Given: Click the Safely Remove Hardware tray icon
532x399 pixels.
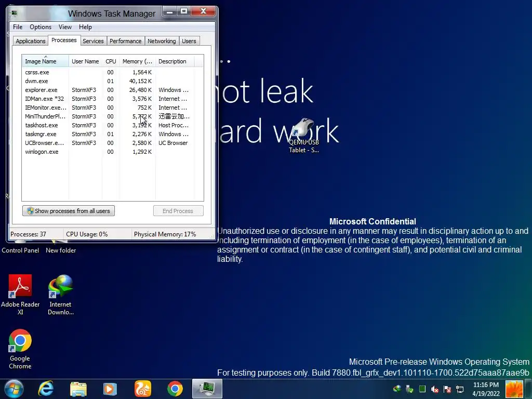Looking at the screenshot, I should pyautogui.click(x=409, y=389).
